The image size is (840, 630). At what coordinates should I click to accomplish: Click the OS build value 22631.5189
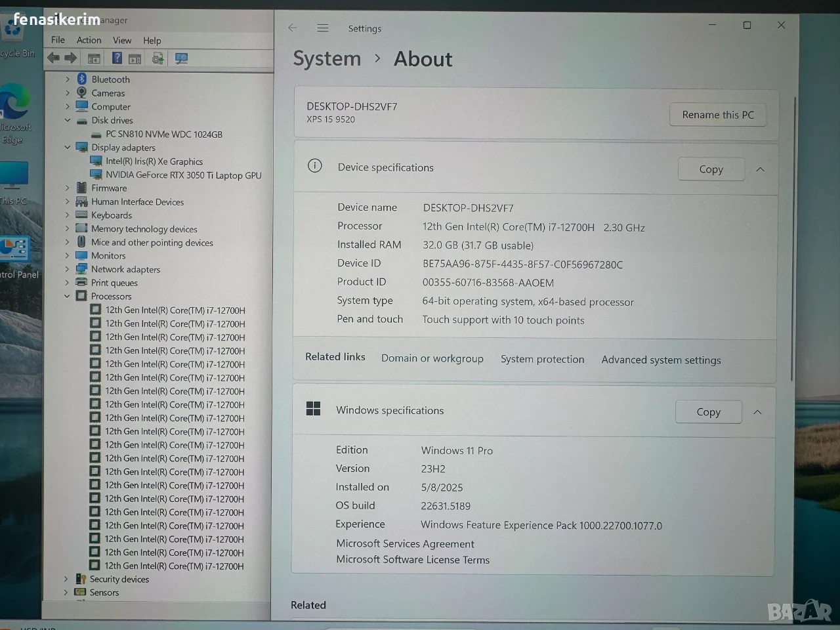446,506
